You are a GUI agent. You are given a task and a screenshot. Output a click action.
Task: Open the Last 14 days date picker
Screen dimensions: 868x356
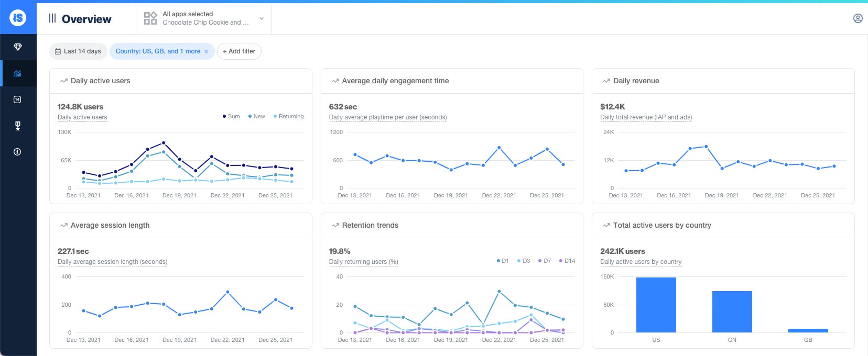click(x=78, y=51)
